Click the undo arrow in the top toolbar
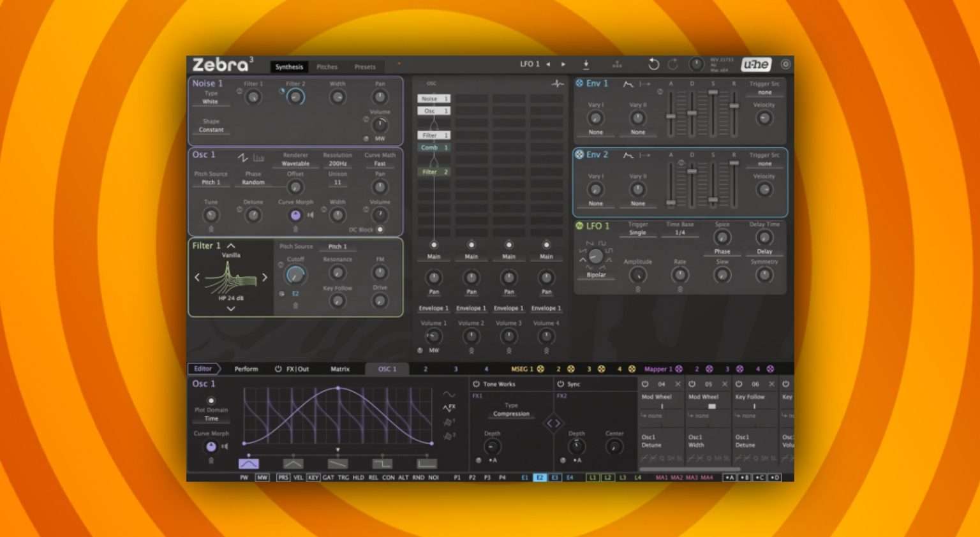980x537 pixels. [x=653, y=64]
